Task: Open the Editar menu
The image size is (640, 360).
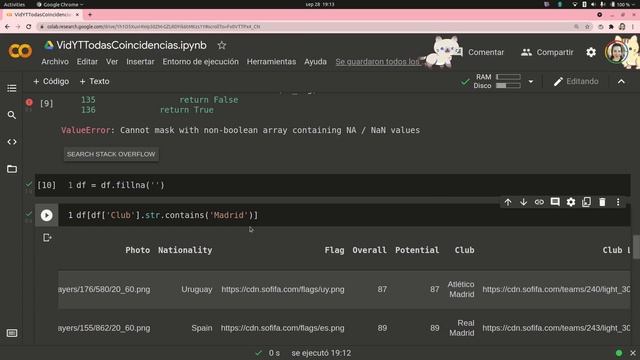Action: tap(87, 62)
